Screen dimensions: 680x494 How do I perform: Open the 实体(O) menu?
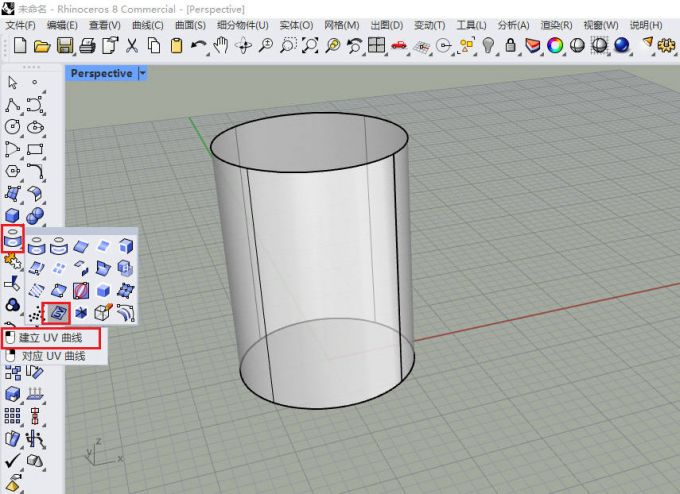[297, 26]
